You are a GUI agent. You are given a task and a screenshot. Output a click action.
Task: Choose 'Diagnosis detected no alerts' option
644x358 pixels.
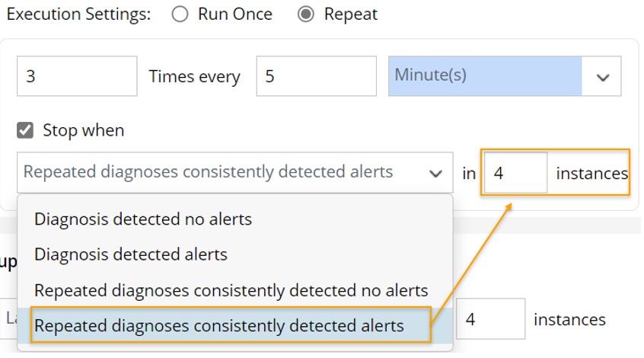(x=143, y=219)
